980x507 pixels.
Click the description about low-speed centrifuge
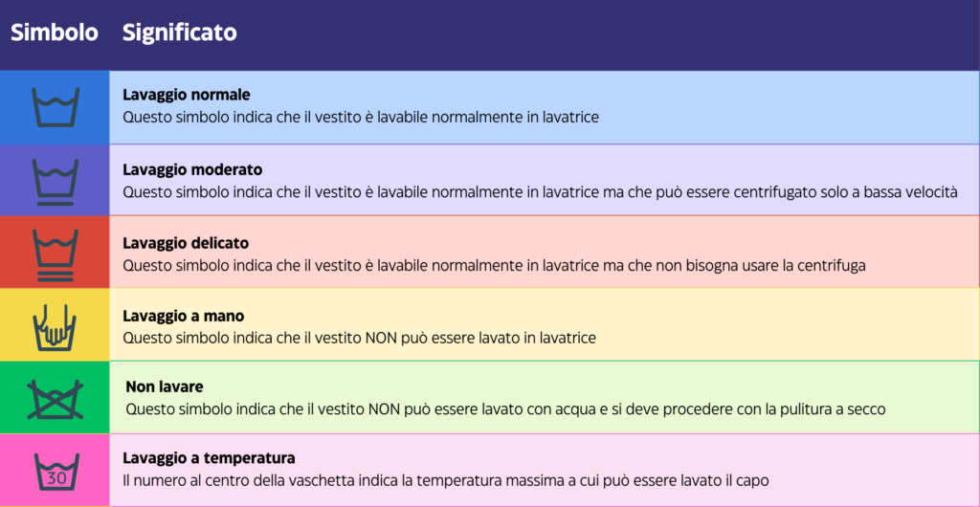pos(540,191)
